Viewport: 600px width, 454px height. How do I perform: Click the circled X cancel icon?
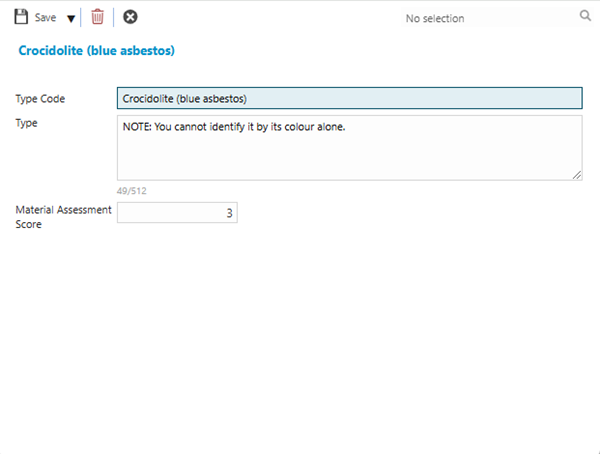[x=130, y=17]
